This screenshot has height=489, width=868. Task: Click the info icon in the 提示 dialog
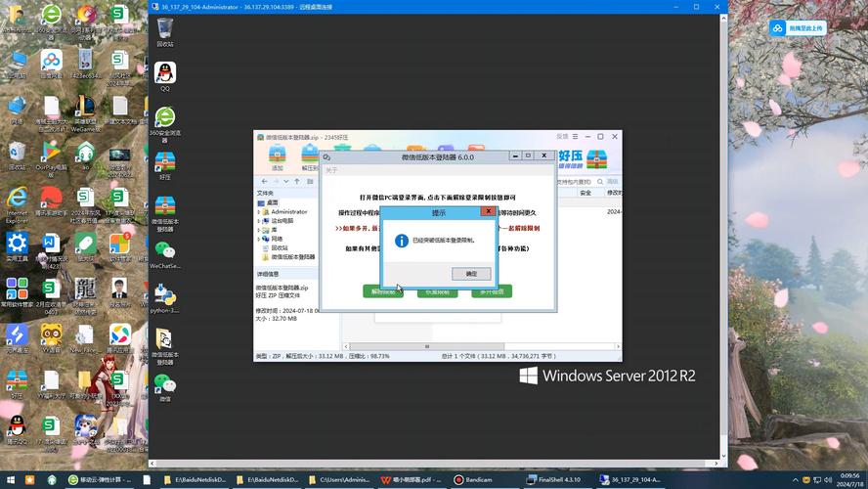click(x=402, y=241)
